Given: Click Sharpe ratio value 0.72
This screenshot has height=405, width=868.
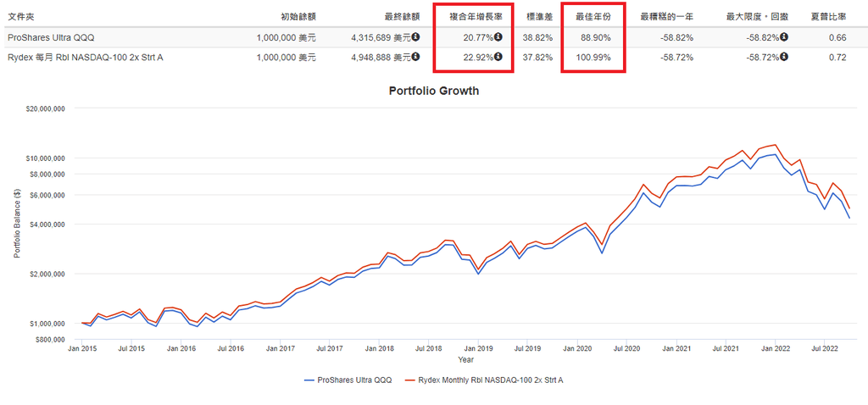Looking at the screenshot, I should (x=838, y=57).
